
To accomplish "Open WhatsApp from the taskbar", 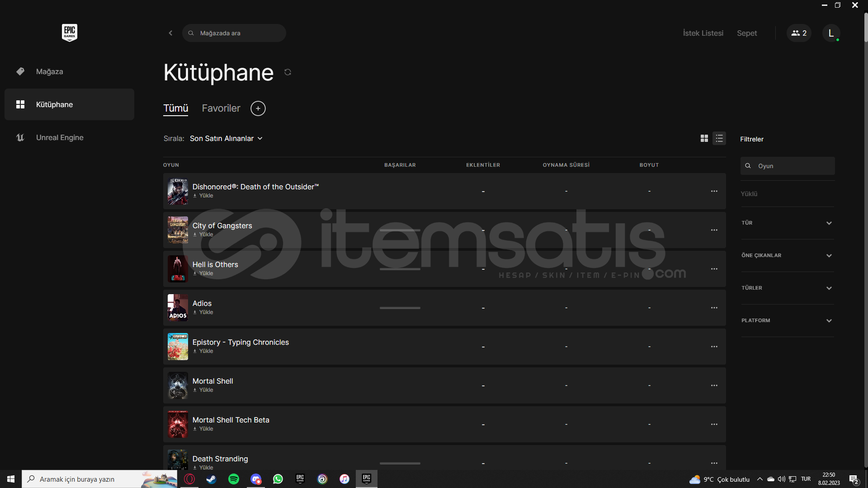I will click(278, 479).
